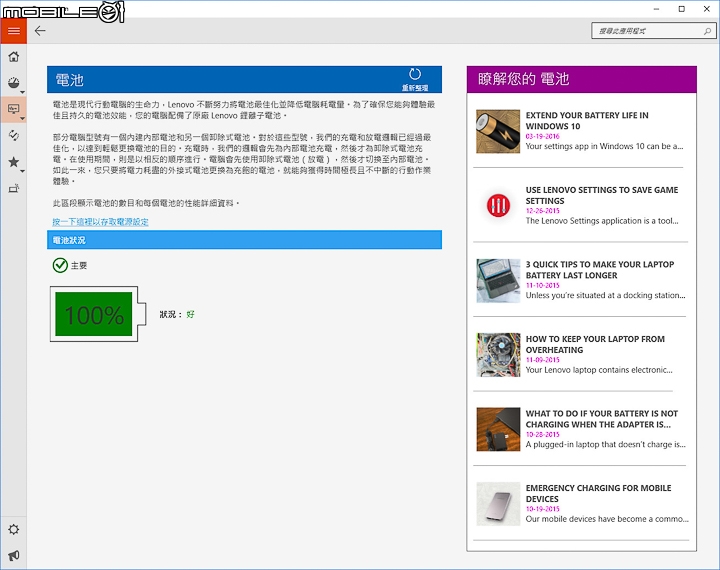The width and height of the screenshot is (720, 570).
Task: Expand arrow under monitor sidebar icon
Action: coord(22,119)
